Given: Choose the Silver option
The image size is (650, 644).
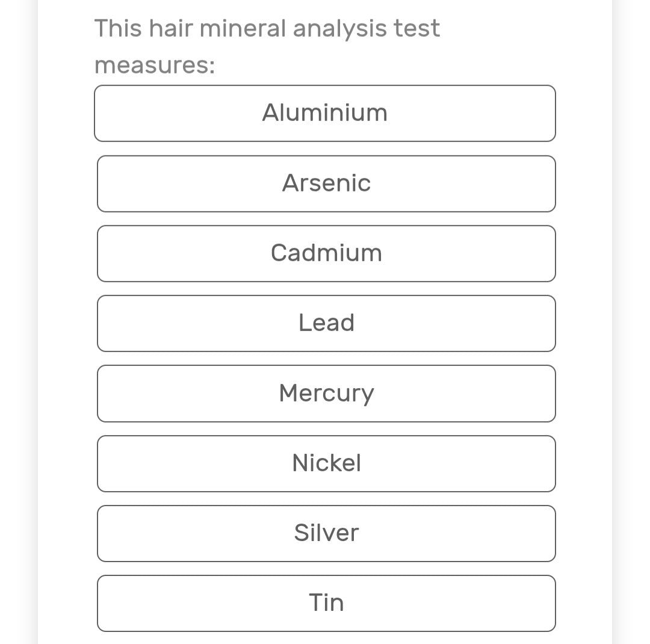Looking at the screenshot, I should [x=326, y=533].
